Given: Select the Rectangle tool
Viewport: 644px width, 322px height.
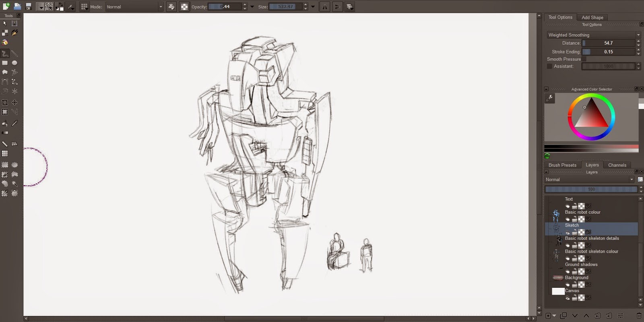Looking at the screenshot, I should pos(5,63).
